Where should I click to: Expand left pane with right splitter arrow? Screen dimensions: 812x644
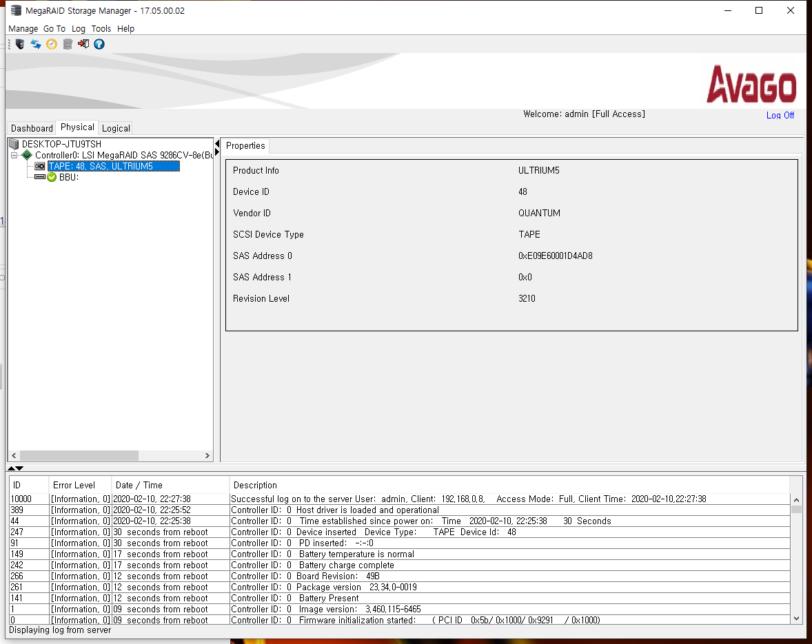tap(217, 152)
